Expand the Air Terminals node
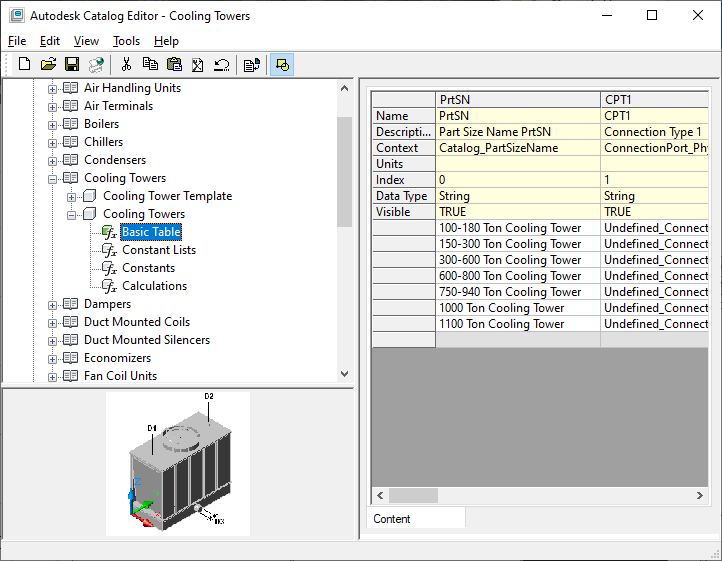This screenshot has height=561, width=722. click(52, 107)
